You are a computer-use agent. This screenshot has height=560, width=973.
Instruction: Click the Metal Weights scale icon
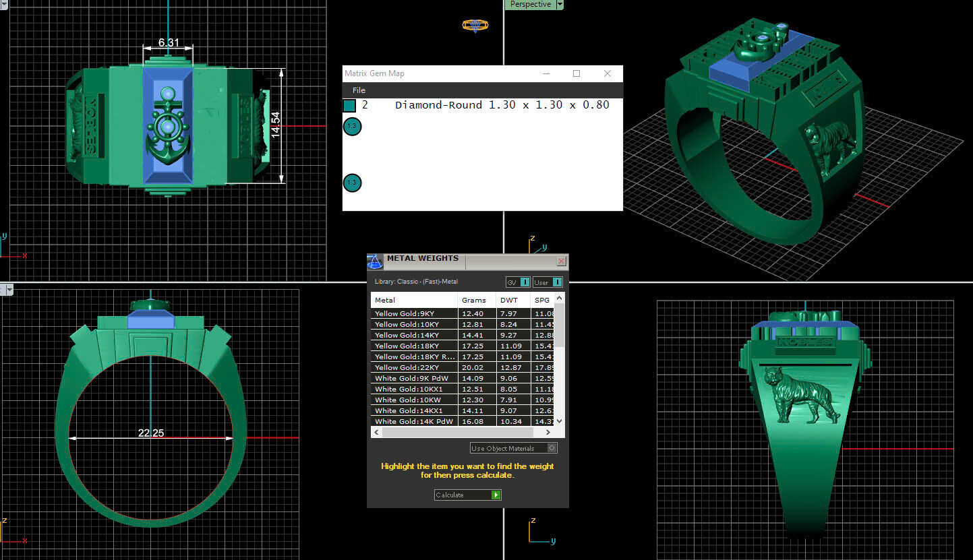click(375, 262)
